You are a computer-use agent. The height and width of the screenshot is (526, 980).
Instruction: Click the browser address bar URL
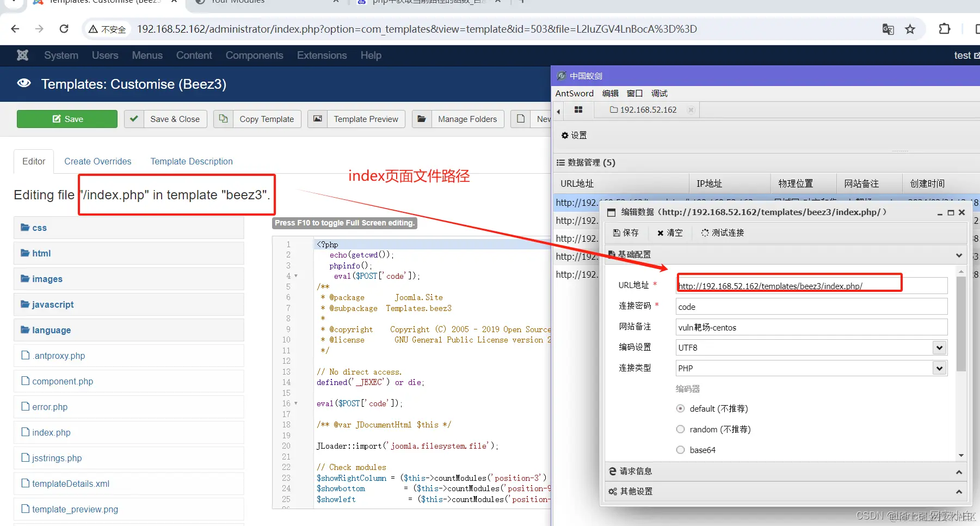pyautogui.click(x=417, y=29)
